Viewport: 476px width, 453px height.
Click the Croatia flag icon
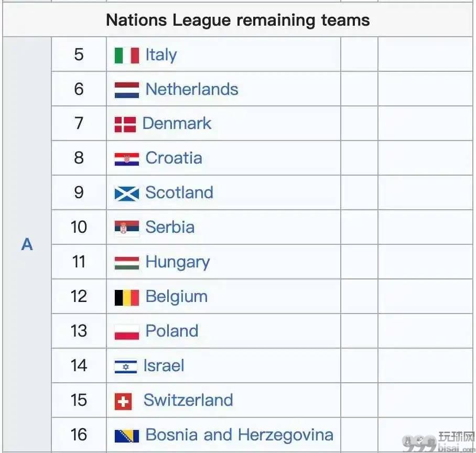[x=126, y=159]
